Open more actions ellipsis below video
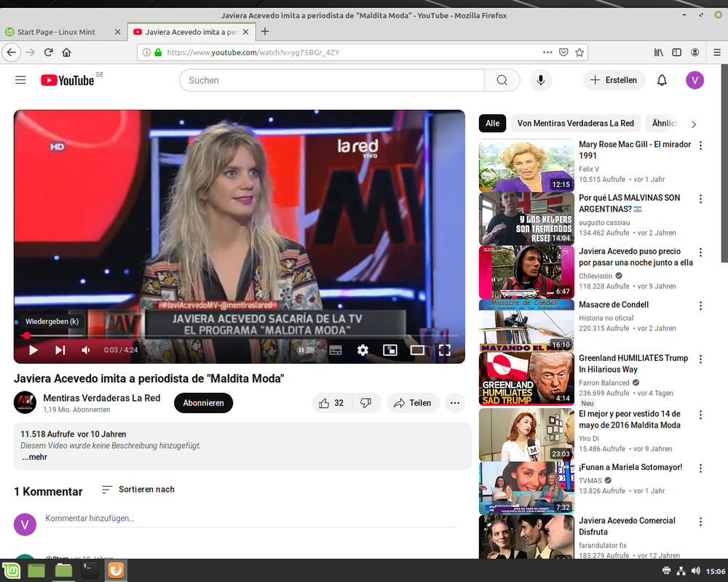This screenshot has height=582, width=728. [x=455, y=403]
